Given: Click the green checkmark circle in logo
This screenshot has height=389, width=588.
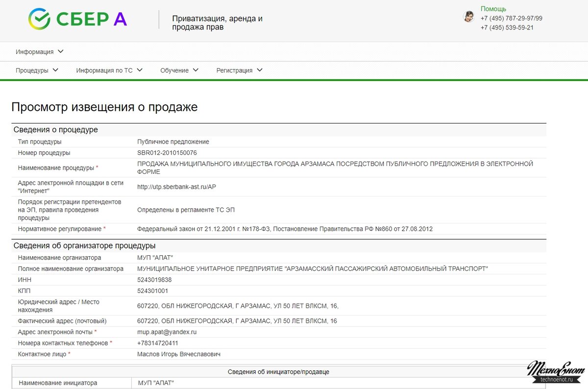Looking at the screenshot, I should (40, 19).
